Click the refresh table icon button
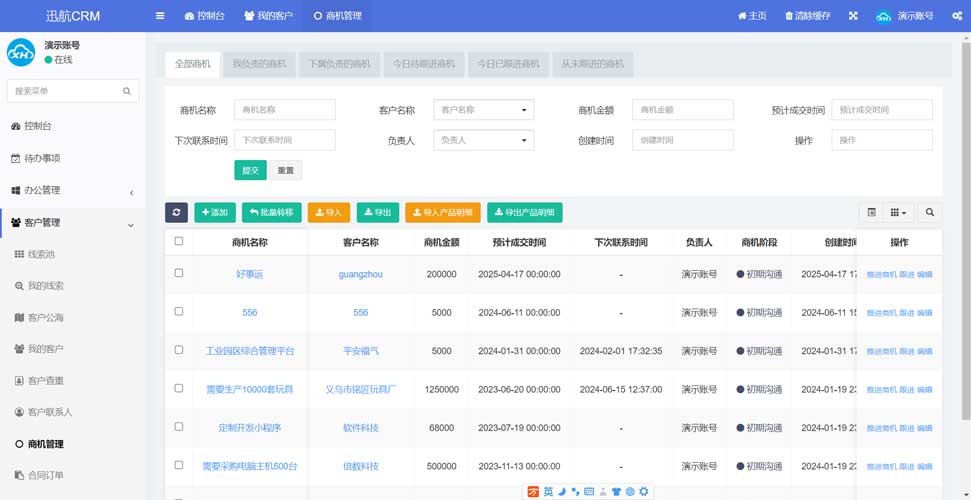Viewport: 971px width, 500px height. click(x=176, y=213)
